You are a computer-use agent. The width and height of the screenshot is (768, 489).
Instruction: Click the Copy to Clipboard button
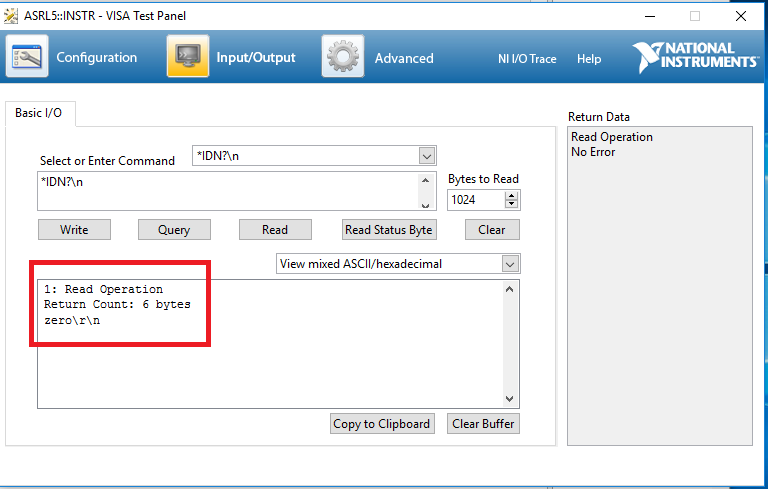tap(382, 424)
